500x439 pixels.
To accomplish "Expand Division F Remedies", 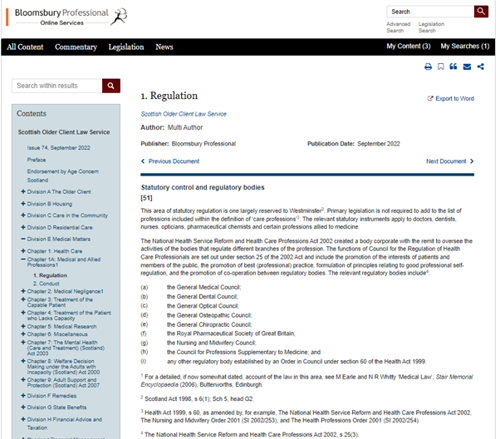I will (23, 396).
